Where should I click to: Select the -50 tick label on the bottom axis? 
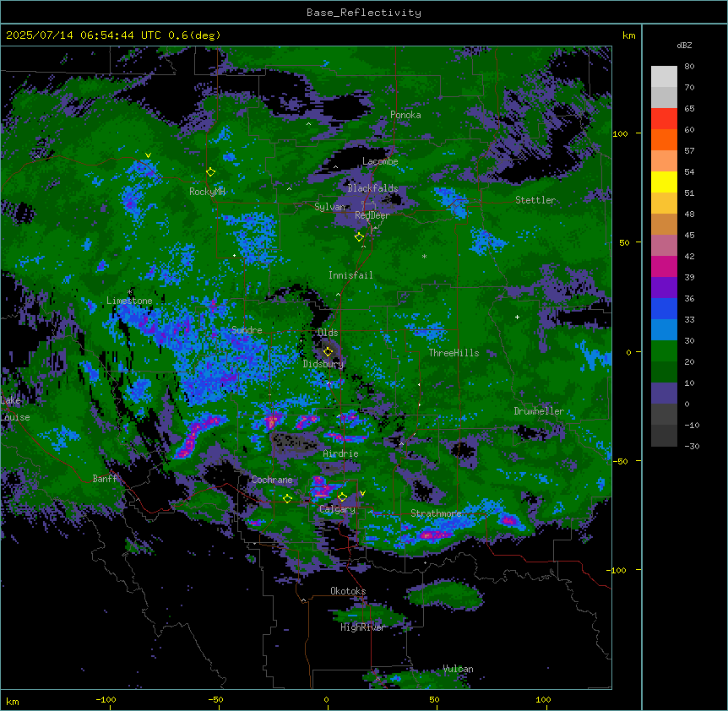[x=215, y=699]
